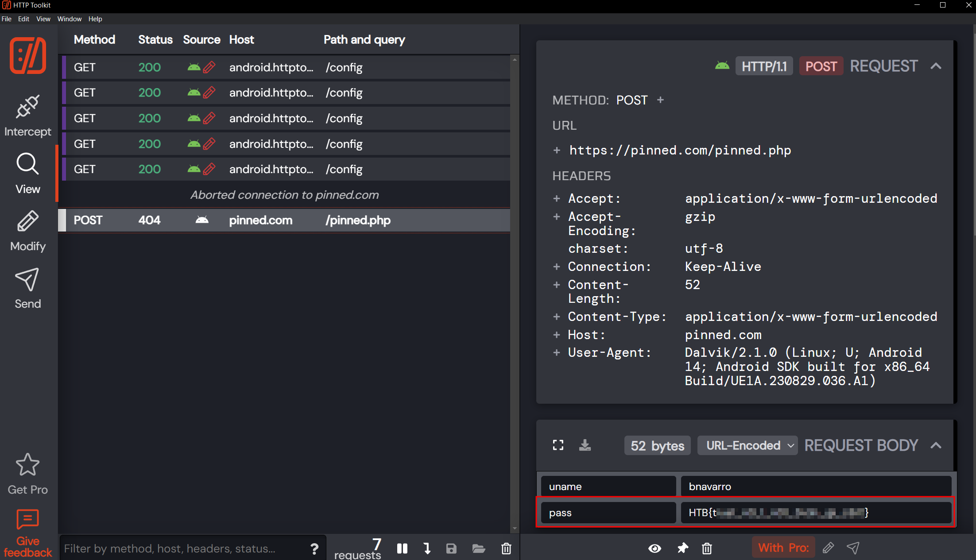Open the Intercept page in sidebar
This screenshot has width=976, height=560.
pos(27,116)
